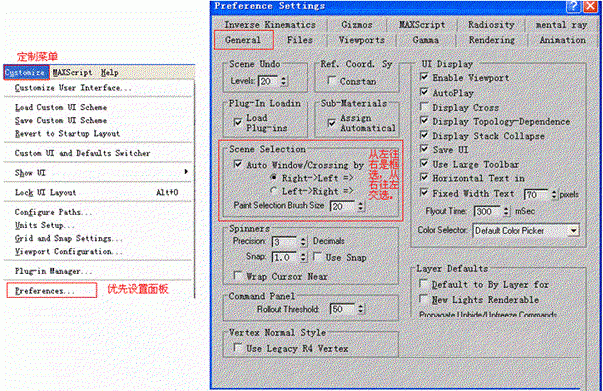Enable Use Snap checkbox
Viewport: 603px width, 391px height.
click(x=318, y=256)
